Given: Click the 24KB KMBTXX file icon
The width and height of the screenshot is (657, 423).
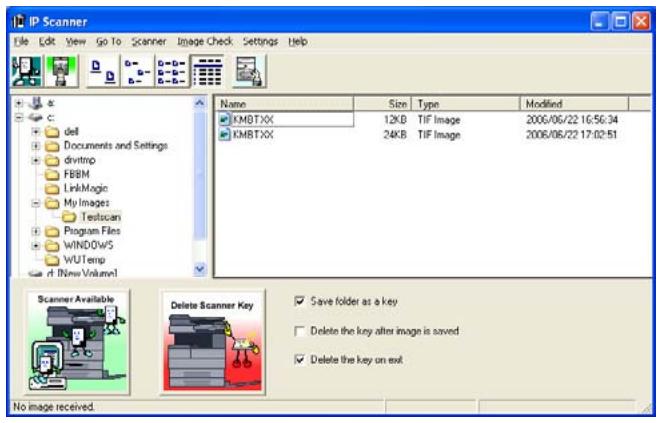Looking at the screenshot, I should pyautogui.click(x=225, y=134).
